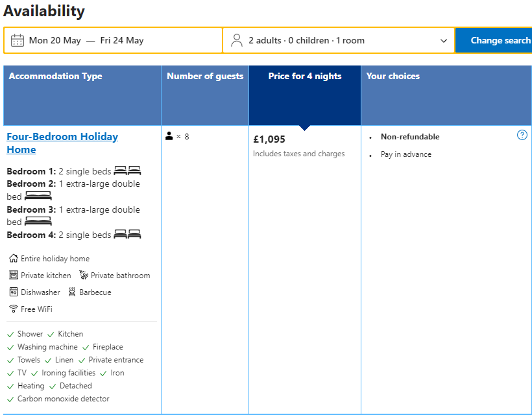This screenshot has height=415, width=532.
Task: Select the Price for 4 nights header
Action: (x=305, y=77)
